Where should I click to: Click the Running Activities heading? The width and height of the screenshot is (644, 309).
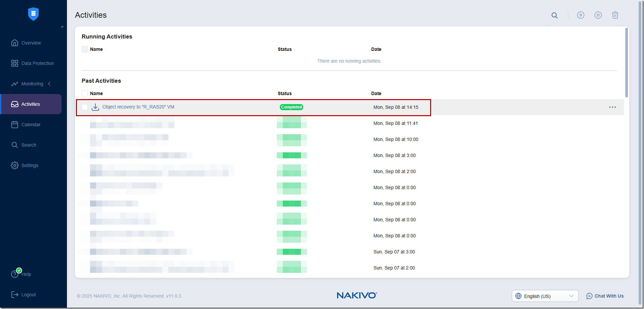tap(107, 36)
